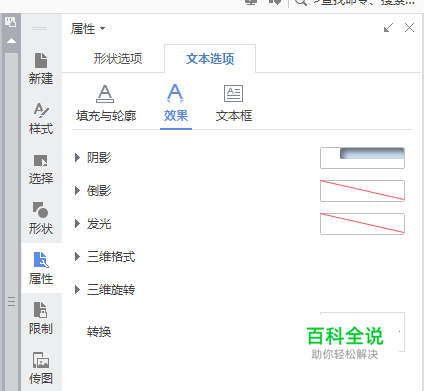The width and height of the screenshot is (424, 391).
Task: Open the 限制 (Restrict) sidebar tool
Action: pyautogui.click(x=41, y=318)
